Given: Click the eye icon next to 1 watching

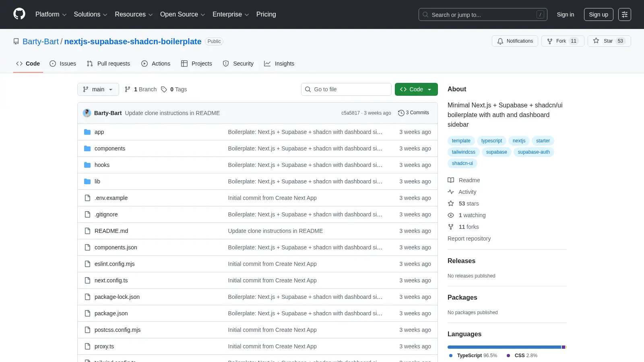Looking at the screenshot, I should click(x=451, y=215).
